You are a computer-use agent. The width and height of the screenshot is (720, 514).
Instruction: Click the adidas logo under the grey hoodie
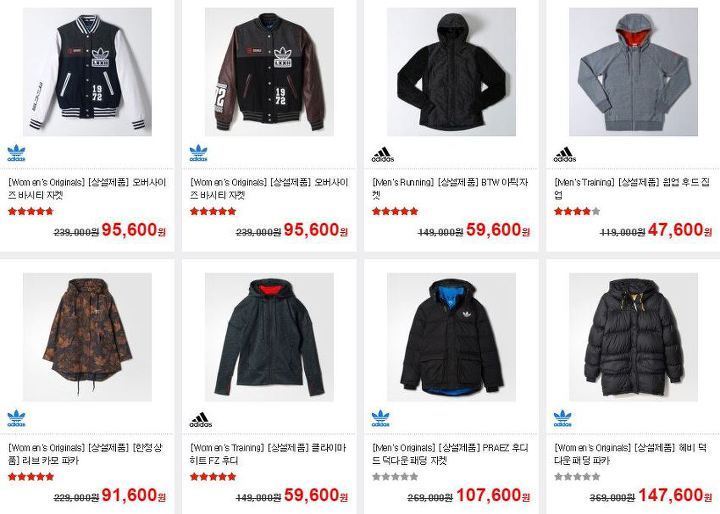click(x=564, y=155)
